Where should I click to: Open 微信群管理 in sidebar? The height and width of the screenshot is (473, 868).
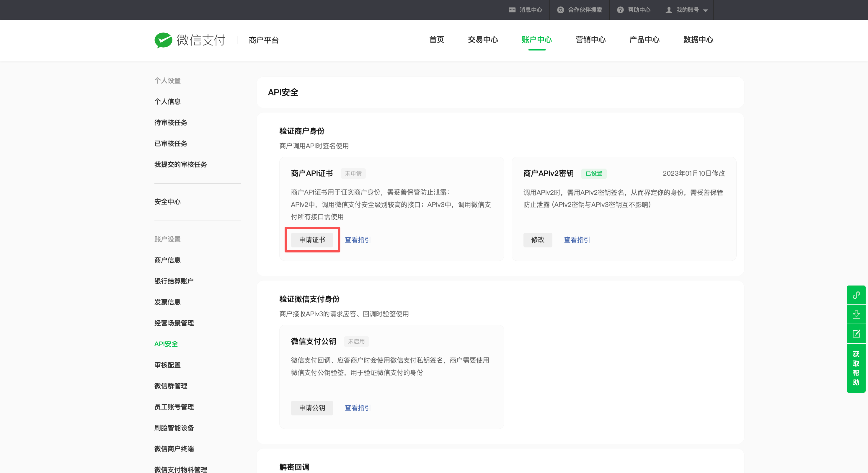pos(171,386)
